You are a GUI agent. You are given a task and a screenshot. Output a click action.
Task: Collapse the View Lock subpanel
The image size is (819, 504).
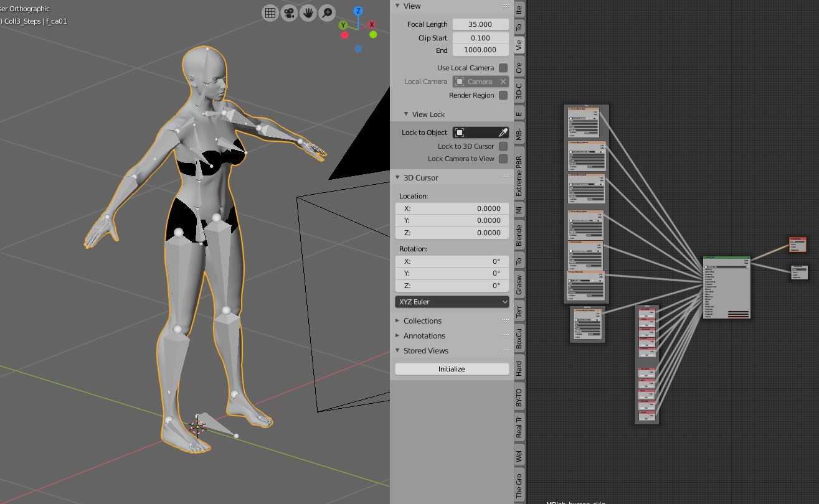pos(407,114)
